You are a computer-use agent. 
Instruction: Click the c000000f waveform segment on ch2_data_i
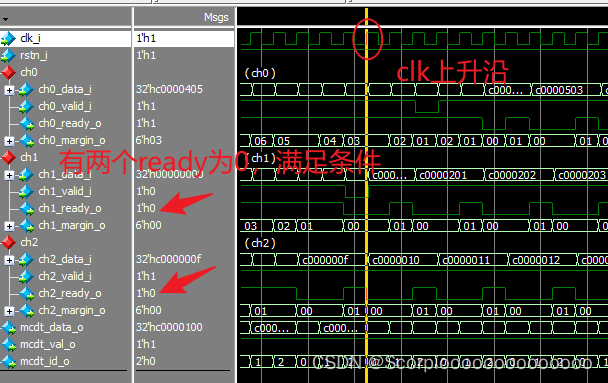pyautogui.click(x=332, y=260)
